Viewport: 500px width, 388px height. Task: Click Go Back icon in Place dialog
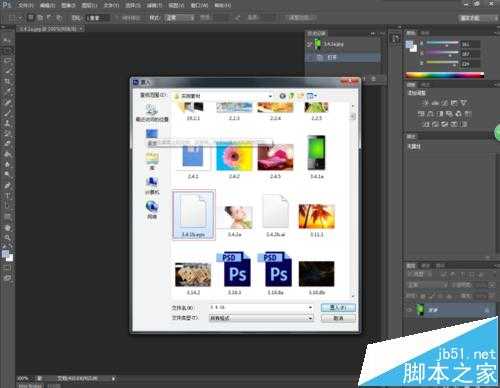[282, 96]
